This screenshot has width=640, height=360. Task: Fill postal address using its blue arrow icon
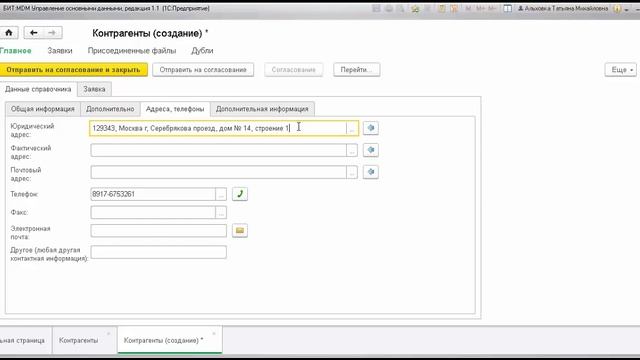371,172
